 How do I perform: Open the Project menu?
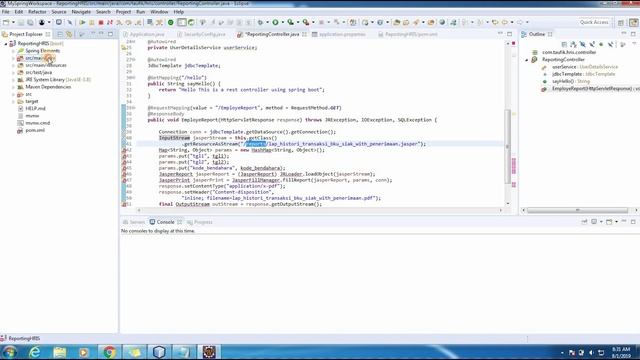pos(123,12)
